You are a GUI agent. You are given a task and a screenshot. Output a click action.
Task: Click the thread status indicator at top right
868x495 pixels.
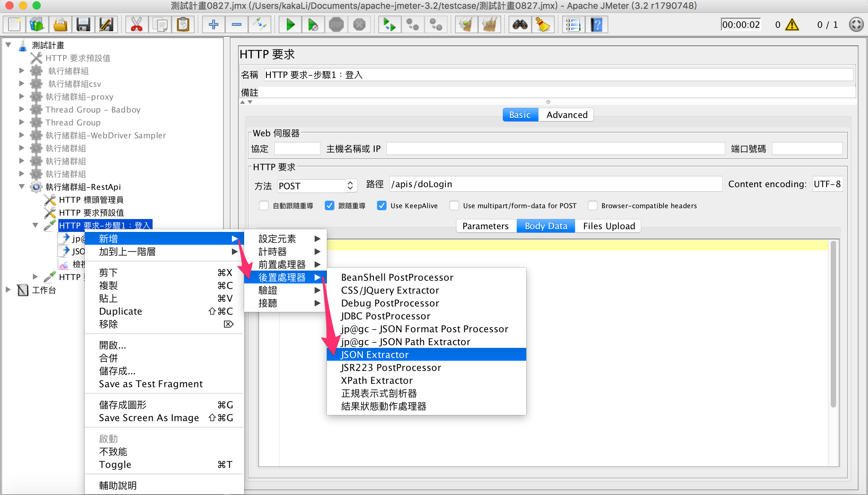coord(856,24)
